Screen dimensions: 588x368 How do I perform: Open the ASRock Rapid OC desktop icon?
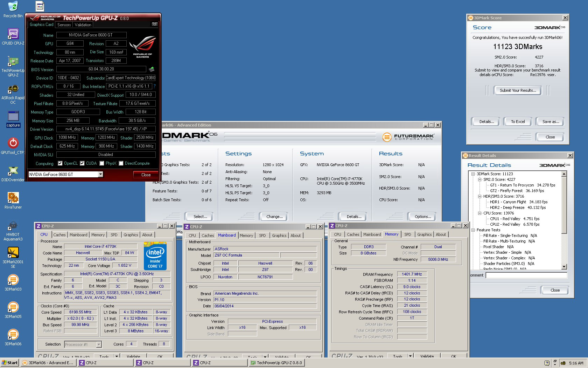click(13, 89)
